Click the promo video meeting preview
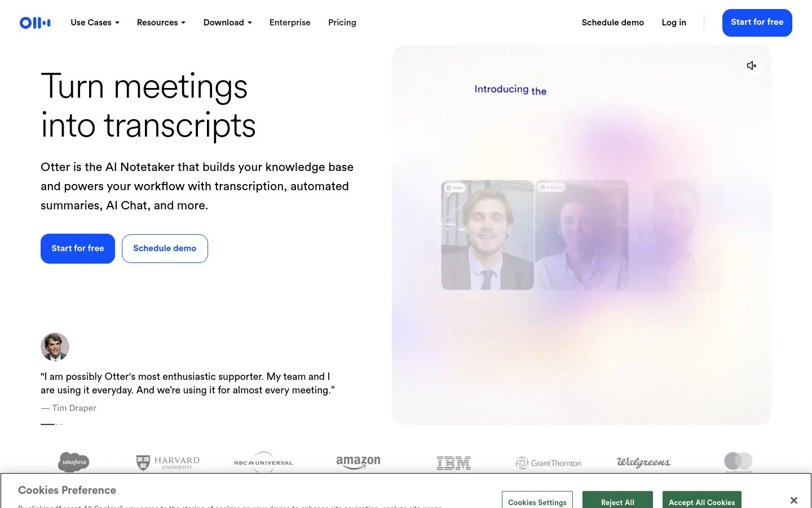This screenshot has width=812, height=508. coord(581,235)
